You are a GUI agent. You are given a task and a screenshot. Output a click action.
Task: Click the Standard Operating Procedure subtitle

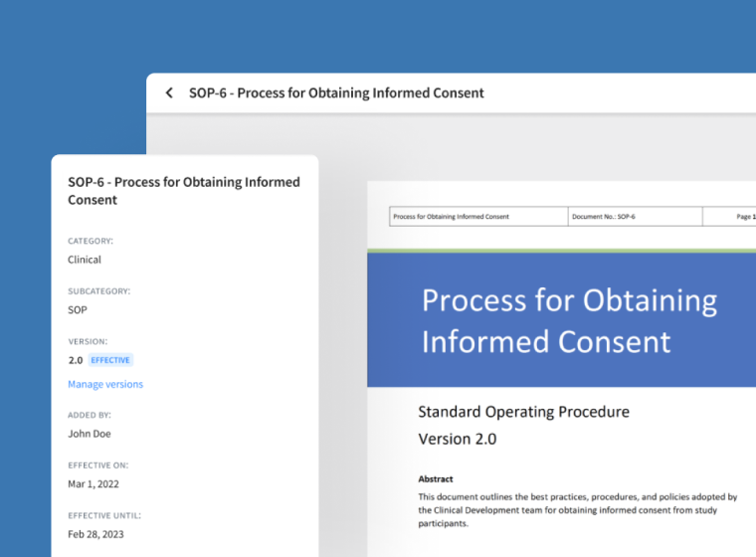coord(523,412)
